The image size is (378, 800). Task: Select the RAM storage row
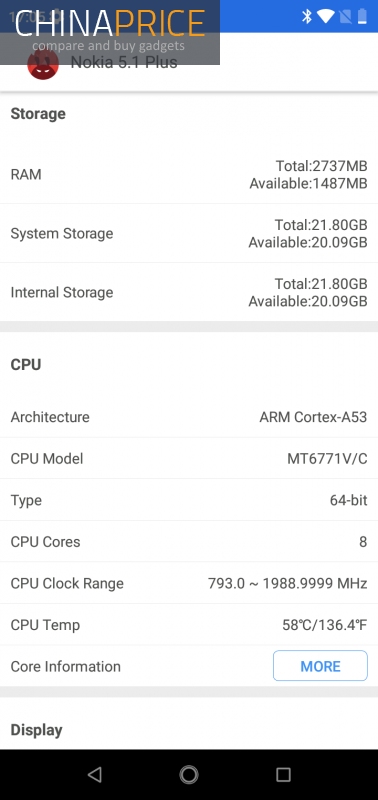189,174
